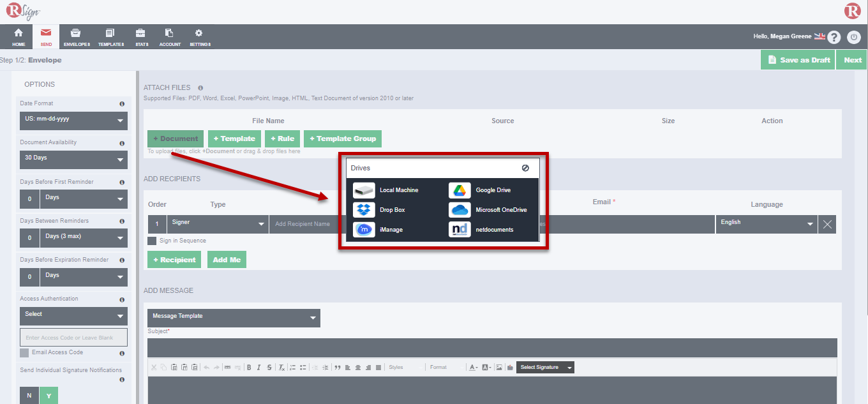This screenshot has height=404, width=868.
Task: Click the Save as Draft button
Action: click(x=798, y=59)
